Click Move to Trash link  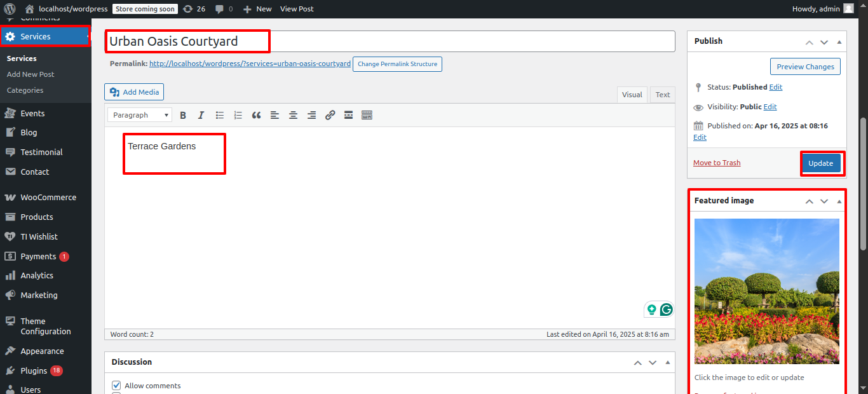(717, 163)
